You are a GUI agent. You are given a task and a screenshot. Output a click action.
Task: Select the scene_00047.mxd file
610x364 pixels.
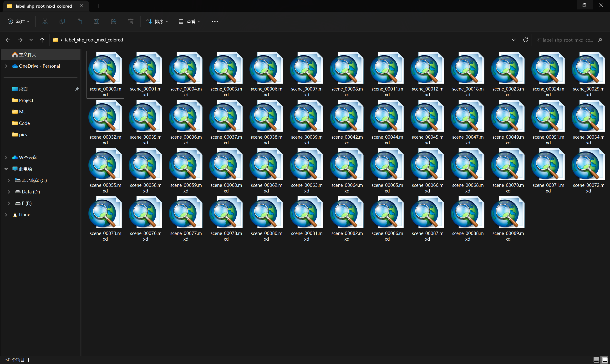468,123
